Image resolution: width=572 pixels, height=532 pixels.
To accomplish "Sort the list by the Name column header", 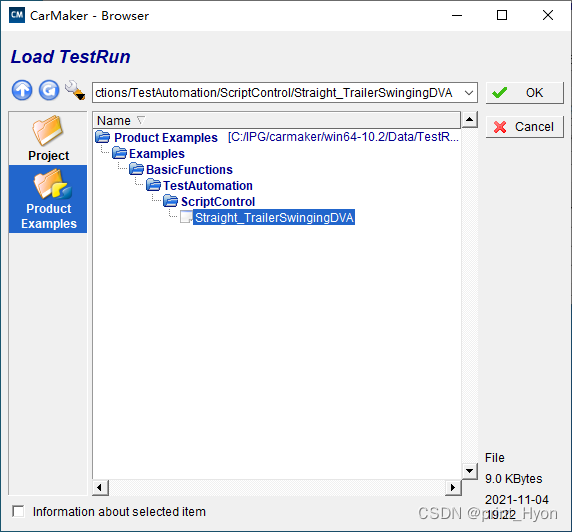I will tap(276, 120).
